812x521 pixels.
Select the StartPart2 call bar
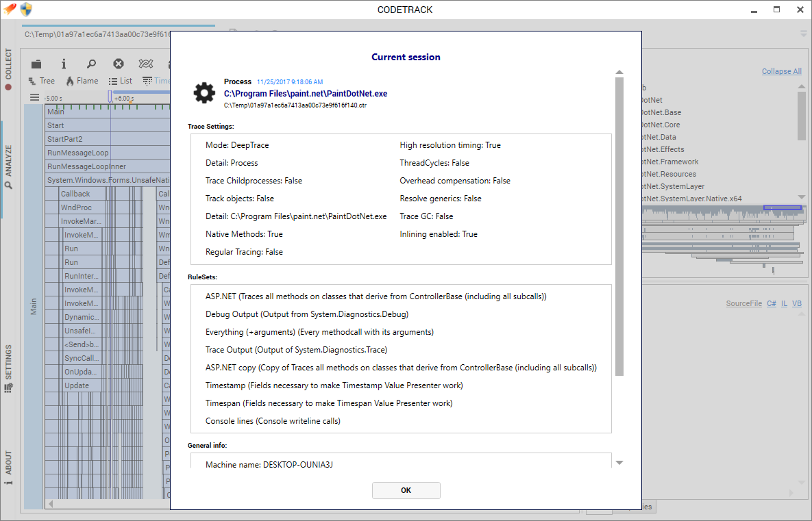108,139
